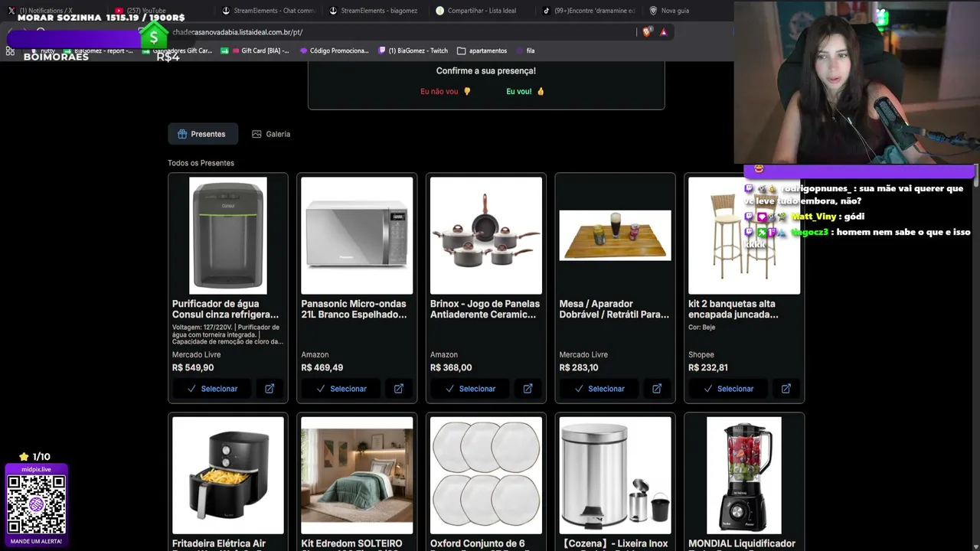Viewport: 980px width, 551px height.
Task: Click the R$ 549,90 price
Action: coord(193,368)
